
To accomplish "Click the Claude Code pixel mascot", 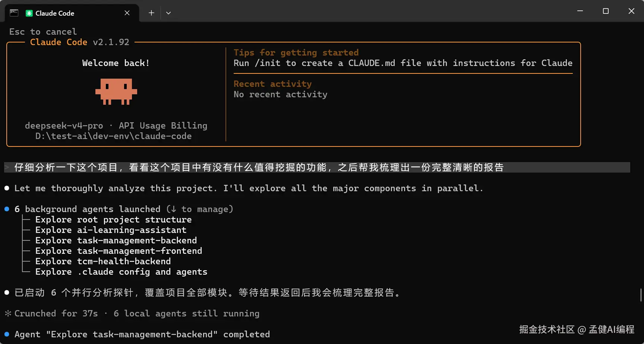I will click(x=116, y=91).
